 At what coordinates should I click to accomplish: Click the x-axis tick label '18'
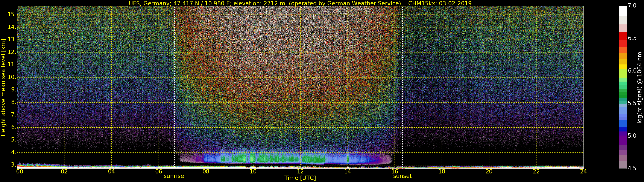[442, 172]
